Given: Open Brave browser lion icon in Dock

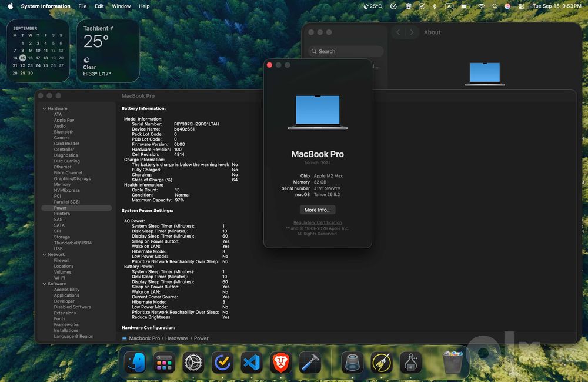Looking at the screenshot, I should 280,363.
